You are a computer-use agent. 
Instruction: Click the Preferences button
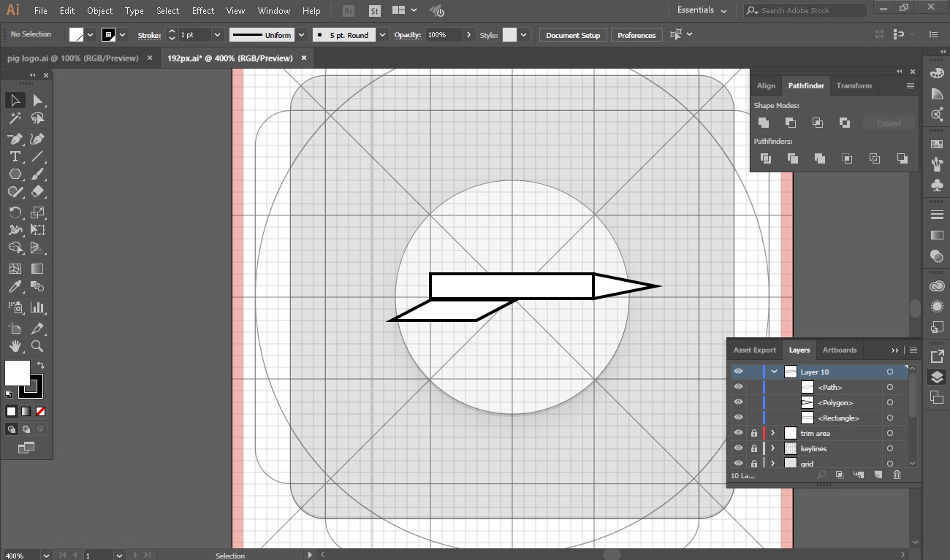[x=636, y=35]
